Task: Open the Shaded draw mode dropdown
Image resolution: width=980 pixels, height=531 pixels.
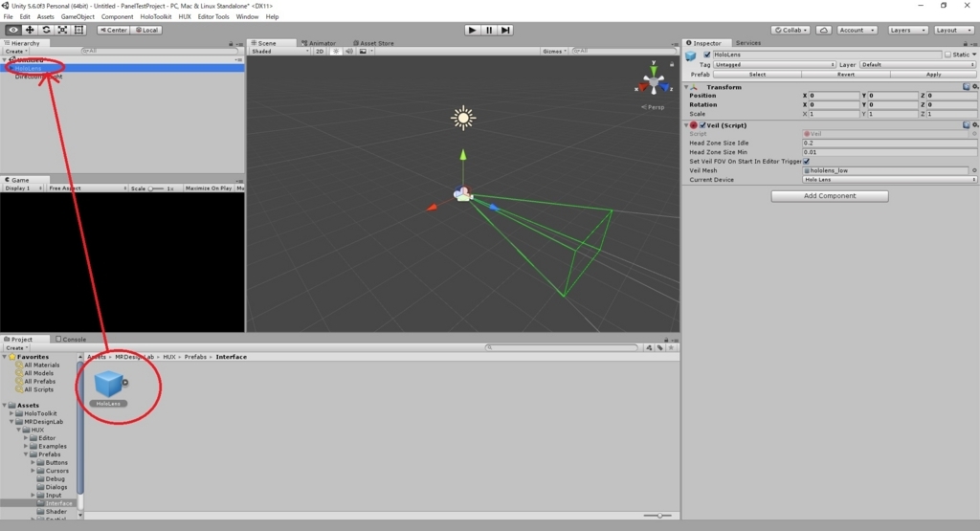Action: [x=279, y=52]
